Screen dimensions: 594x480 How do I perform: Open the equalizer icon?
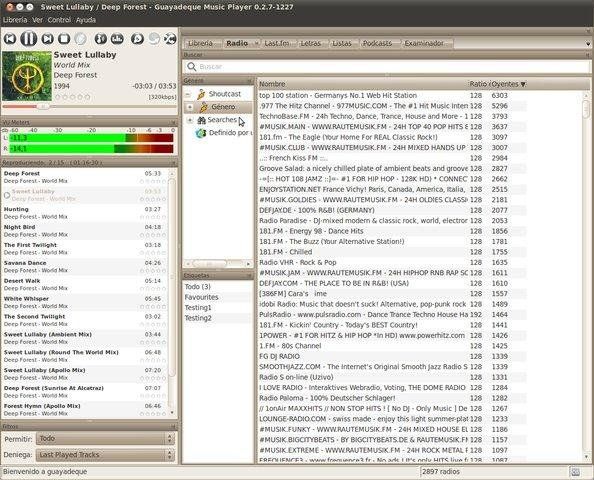click(x=117, y=39)
